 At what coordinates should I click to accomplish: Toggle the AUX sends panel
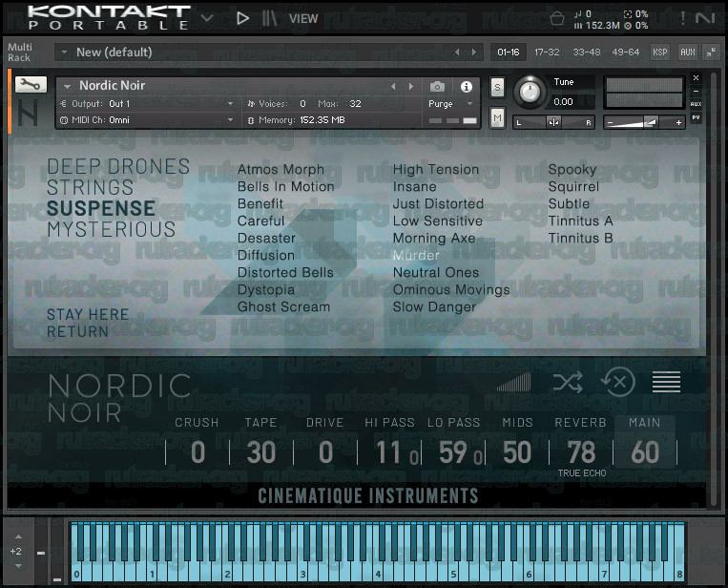point(688,52)
